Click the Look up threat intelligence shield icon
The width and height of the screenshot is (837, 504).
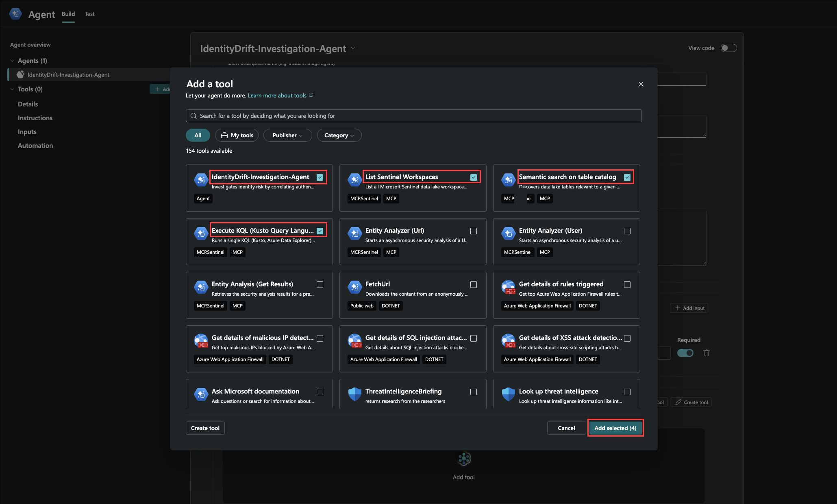tap(508, 394)
